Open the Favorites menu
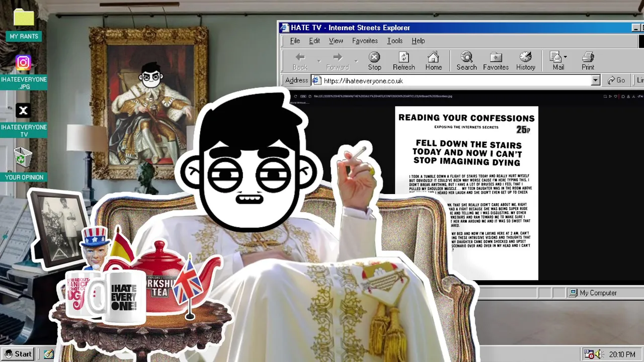Screen dimensions: 644x362 coord(365,41)
